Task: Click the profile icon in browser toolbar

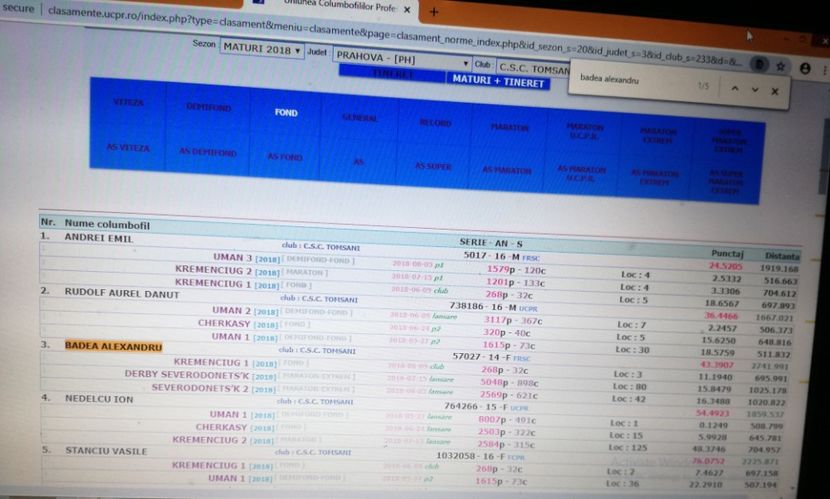Action: (805, 66)
